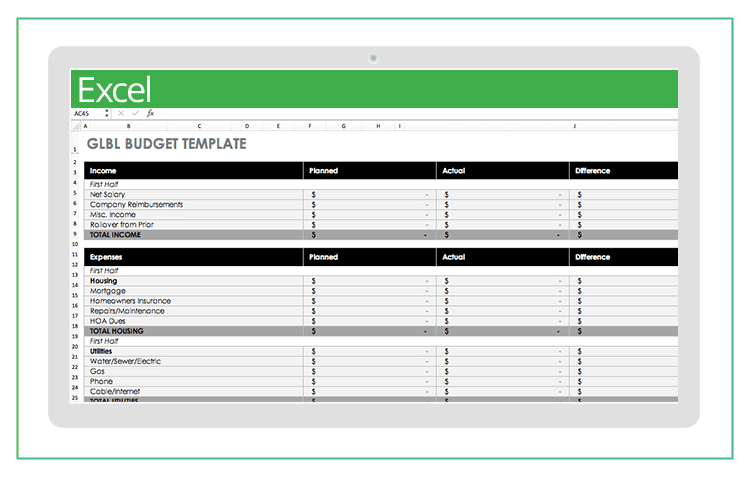This screenshot has height=479, width=746.
Task: Select the Company Reimbursements cell
Action: pyautogui.click(x=136, y=204)
